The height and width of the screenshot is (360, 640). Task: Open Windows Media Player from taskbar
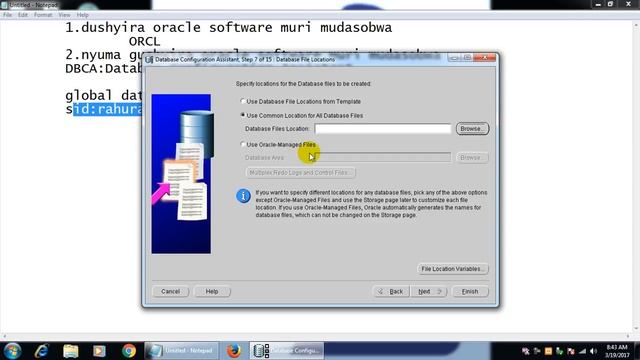99,351
